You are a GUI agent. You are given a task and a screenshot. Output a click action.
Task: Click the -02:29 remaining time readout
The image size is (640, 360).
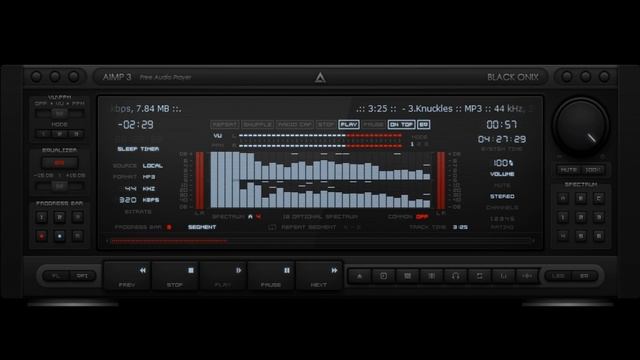pos(136,124)
